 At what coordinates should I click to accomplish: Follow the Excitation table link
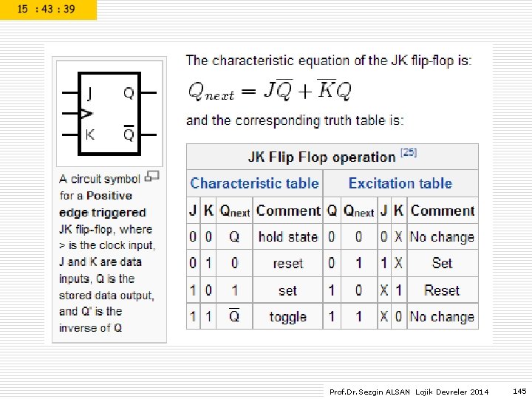click(400, 183)
